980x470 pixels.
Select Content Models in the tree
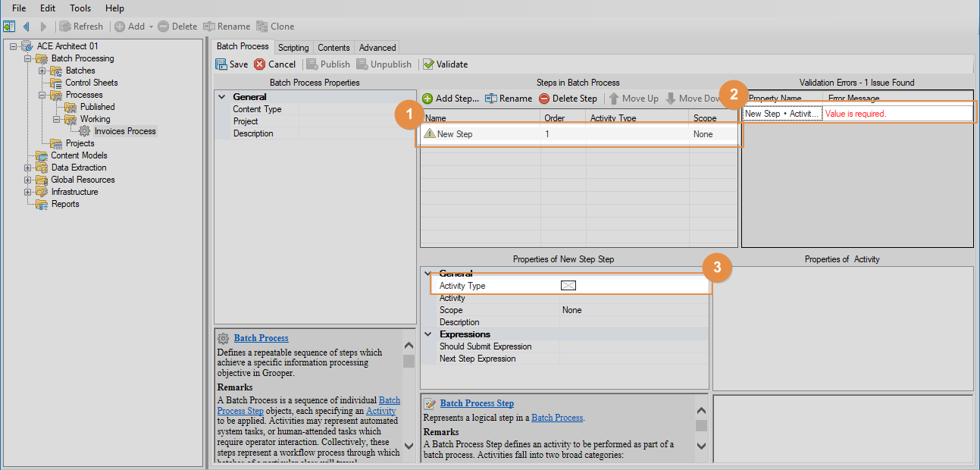(x=79, y=155)
